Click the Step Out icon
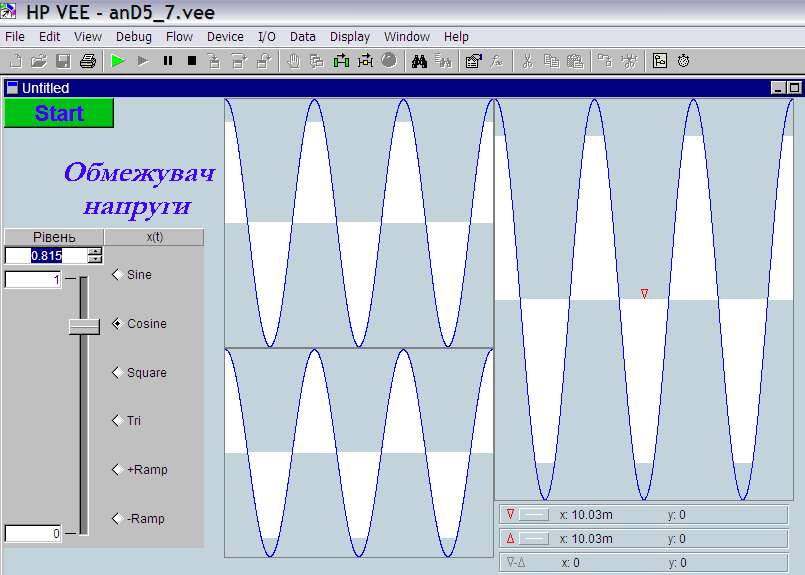This screenshot has height=575, width=805. tap(264, 61)
